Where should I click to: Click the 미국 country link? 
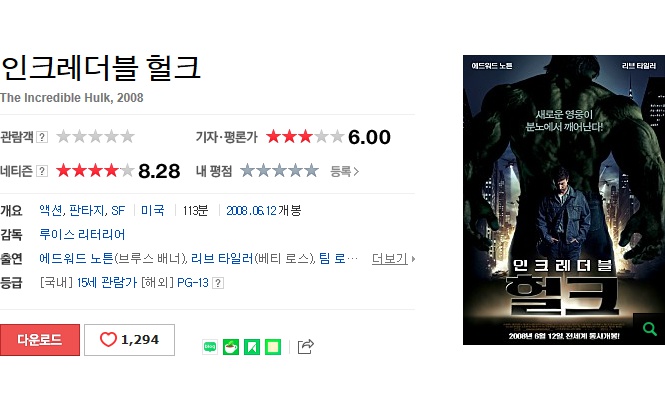(x=153, y=210)
